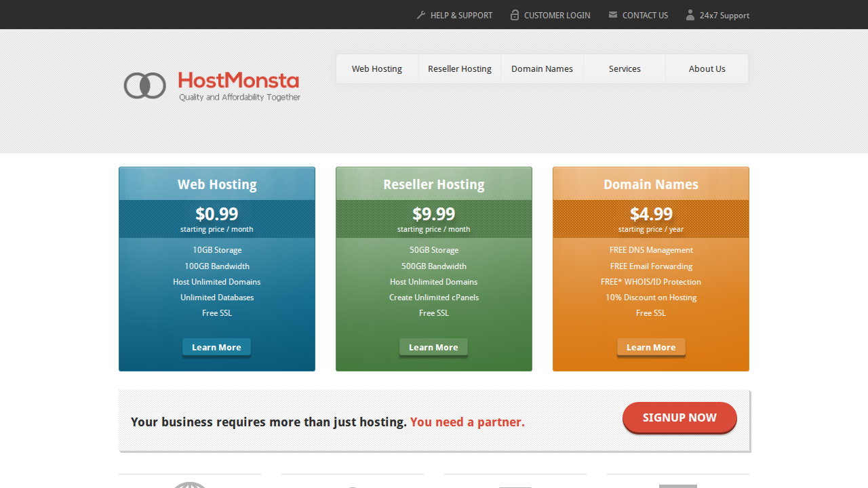The height and width of the screenshot is (488, 868).
Task: Select the Reseller Hosting nav menu
Action: pos(460,68)
